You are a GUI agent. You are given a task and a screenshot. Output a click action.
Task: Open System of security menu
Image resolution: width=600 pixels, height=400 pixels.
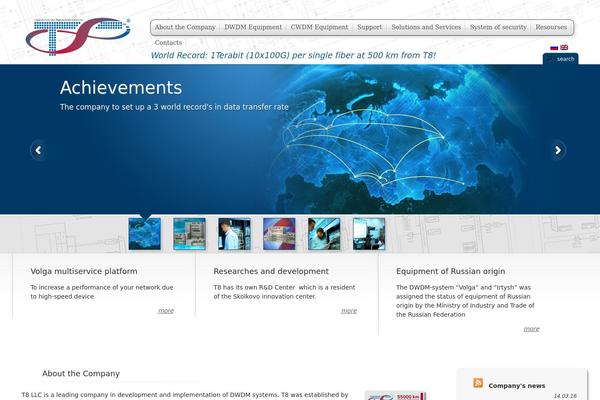point(498,27)
